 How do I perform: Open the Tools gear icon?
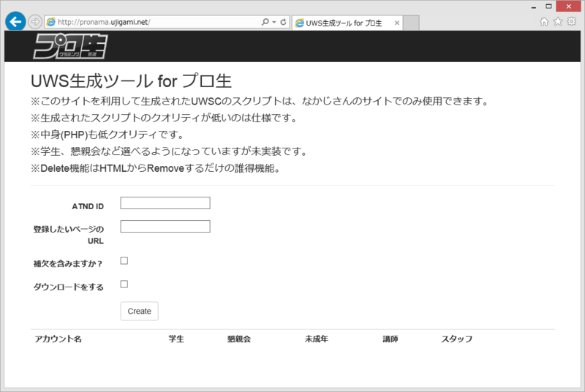572,22
